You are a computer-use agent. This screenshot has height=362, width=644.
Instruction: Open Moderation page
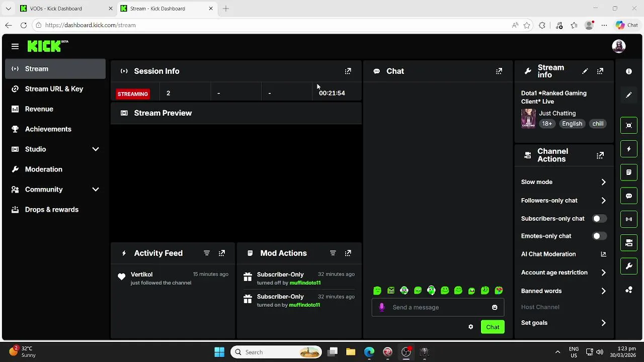tap(55, 169)
